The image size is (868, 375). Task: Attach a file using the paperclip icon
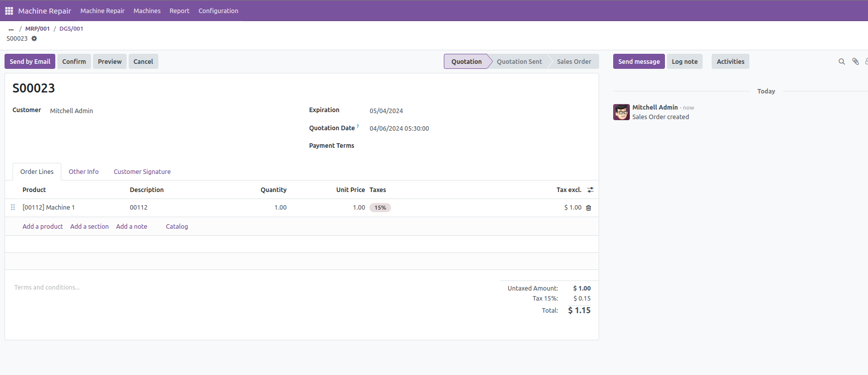point(855,62)
